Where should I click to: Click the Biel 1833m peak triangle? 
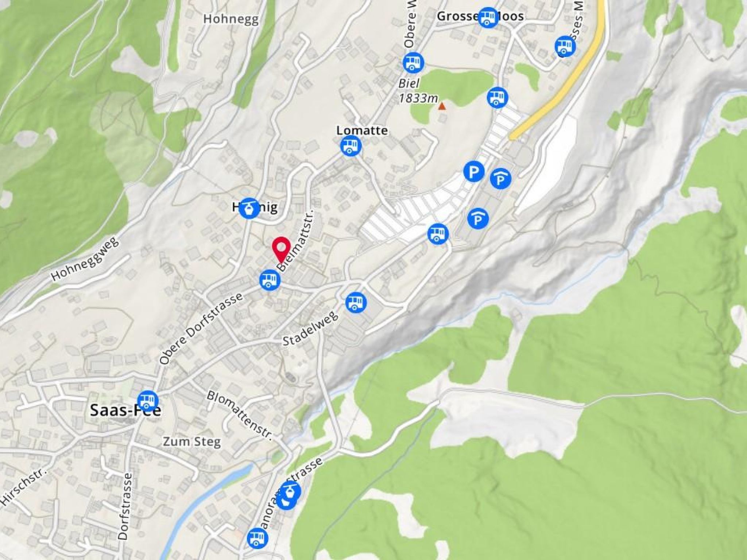(x=442, y=106)
